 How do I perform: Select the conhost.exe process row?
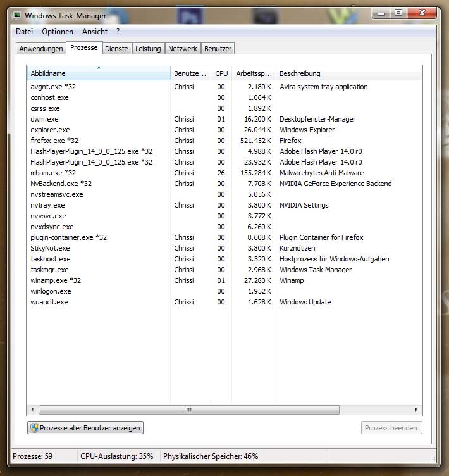point(225,97)
